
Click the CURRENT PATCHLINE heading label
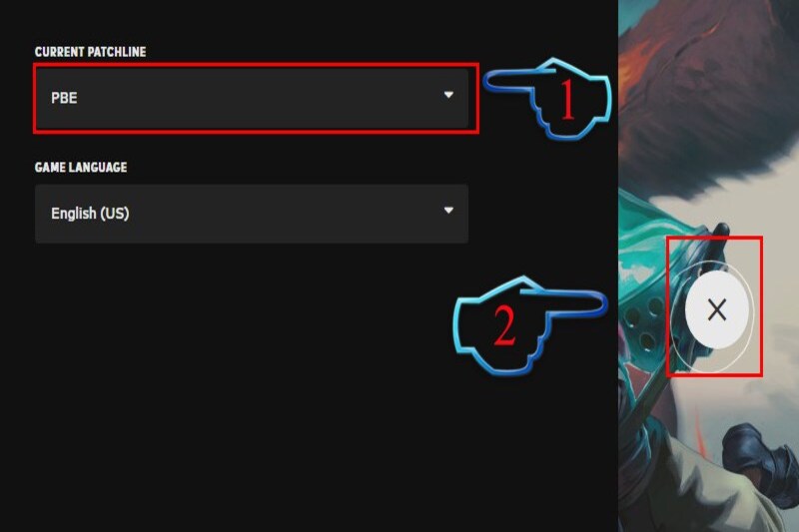[x=90, y=52]
